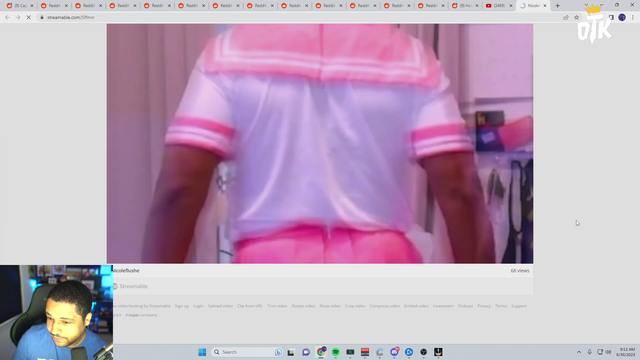Open the Mute video link
Image resolution: width=640 pixels, height=360 pixels.
[330, 306]
